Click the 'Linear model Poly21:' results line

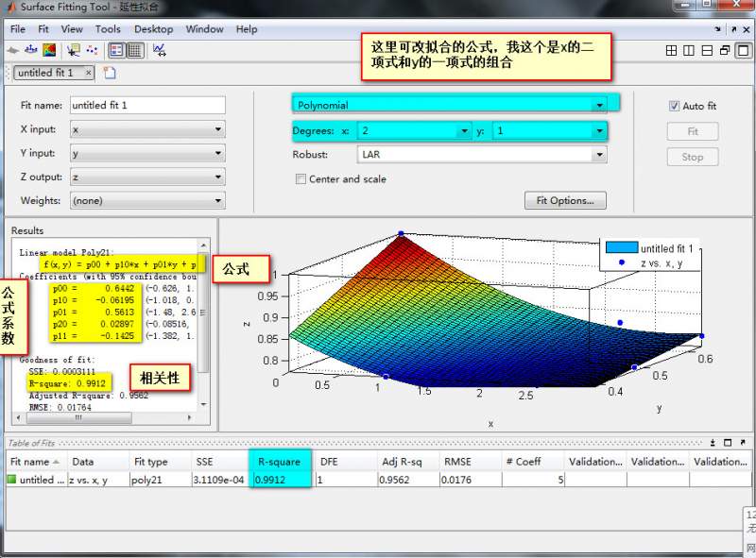click(67, 252)
